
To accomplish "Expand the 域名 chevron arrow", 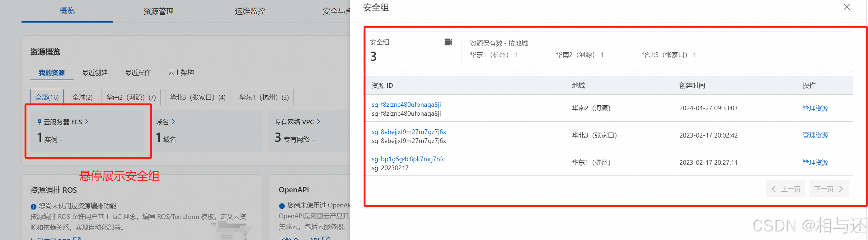I will (174, 122).
